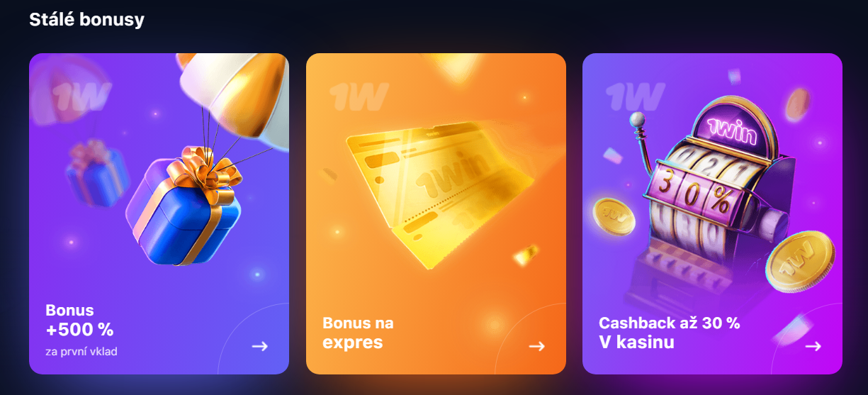
Task: Open the Bonus +500 % offer
Action: (x=159, y=213)
